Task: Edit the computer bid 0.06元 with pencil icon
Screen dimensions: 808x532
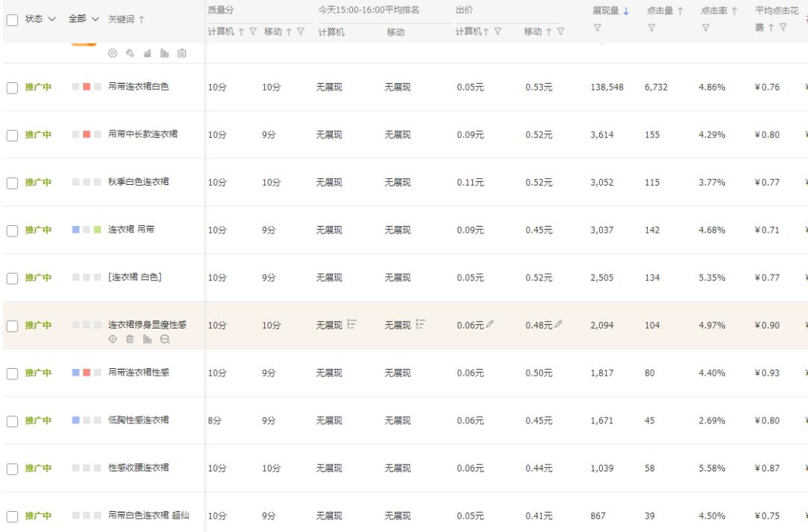Action: [x=490, y=325]
